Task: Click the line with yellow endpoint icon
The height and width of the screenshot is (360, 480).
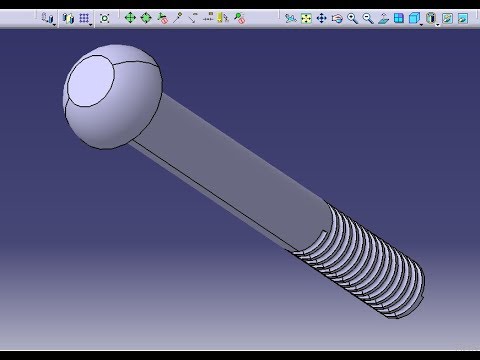Action: (178, 18)
